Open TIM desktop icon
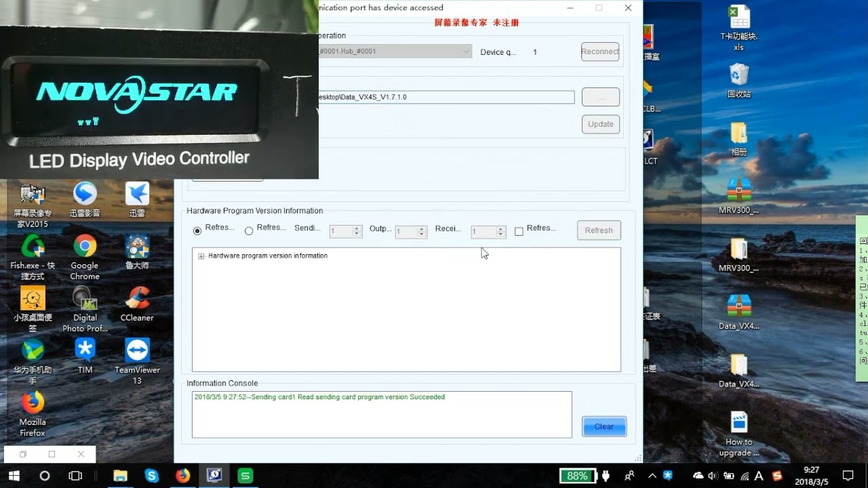 pos(85,356)
